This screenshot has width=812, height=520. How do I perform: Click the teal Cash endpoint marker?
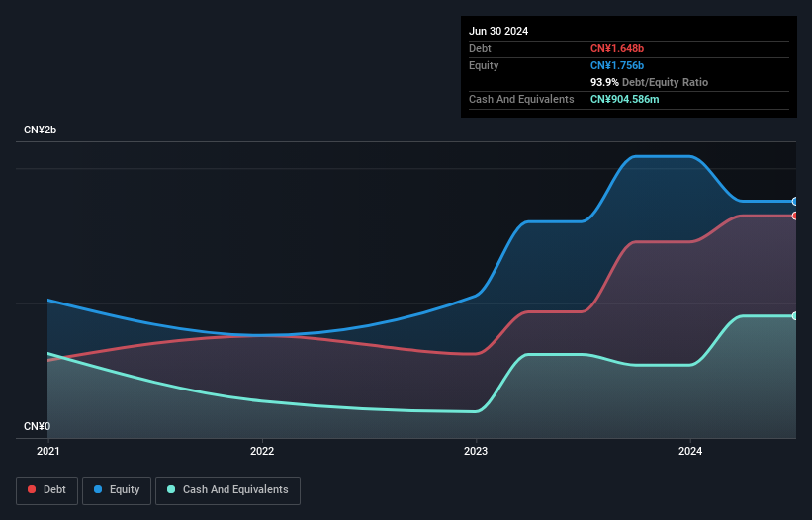click(795, 315)
